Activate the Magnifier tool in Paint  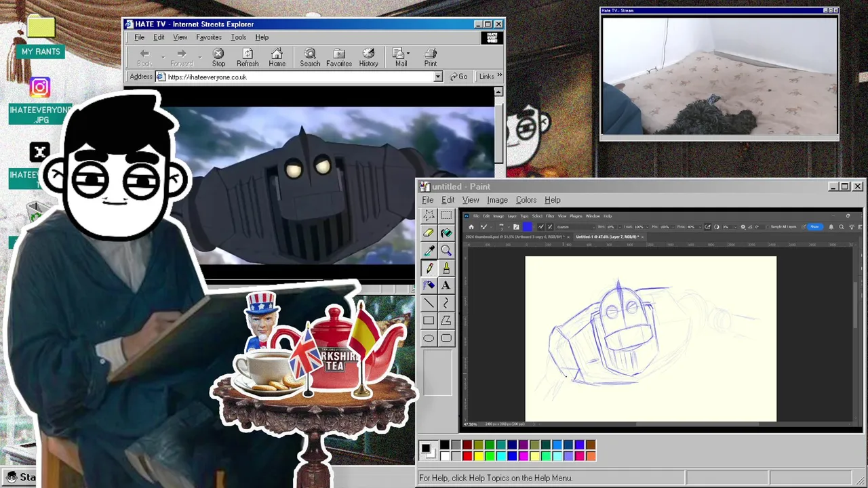coord(446,251)
